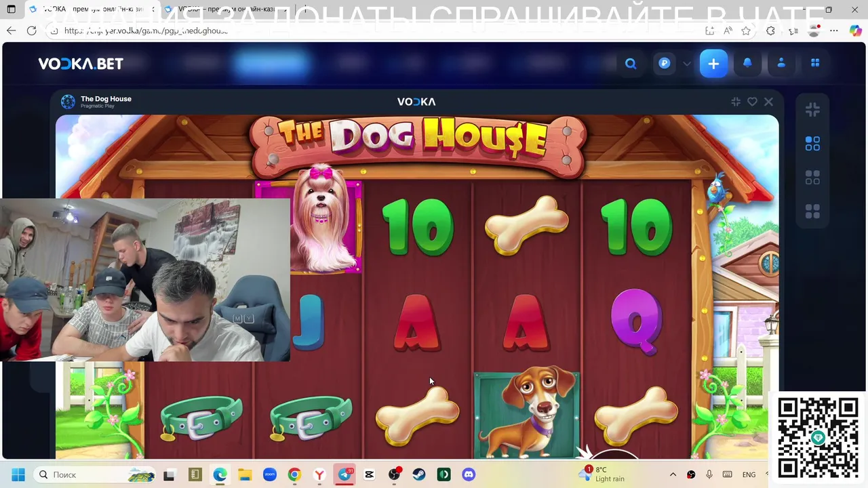
Task: Open the read aloud icon
Action: pos(728,30)
